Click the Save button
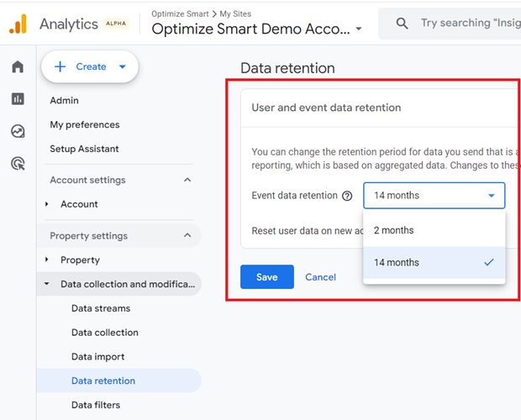 click(x=266, y=277)
